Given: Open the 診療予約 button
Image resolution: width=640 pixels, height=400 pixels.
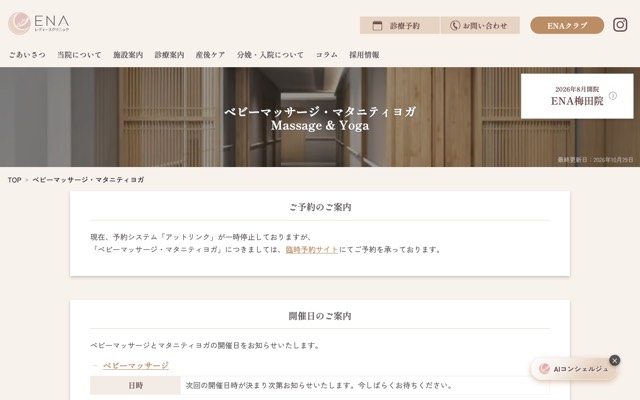Looking at the screenshot, I should [x=400, y=25].
